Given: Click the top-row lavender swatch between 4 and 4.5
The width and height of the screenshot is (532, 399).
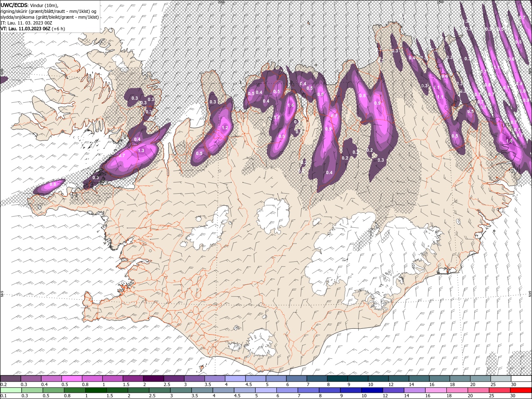Looking at the screenshot, I should [x=235, y=379].
